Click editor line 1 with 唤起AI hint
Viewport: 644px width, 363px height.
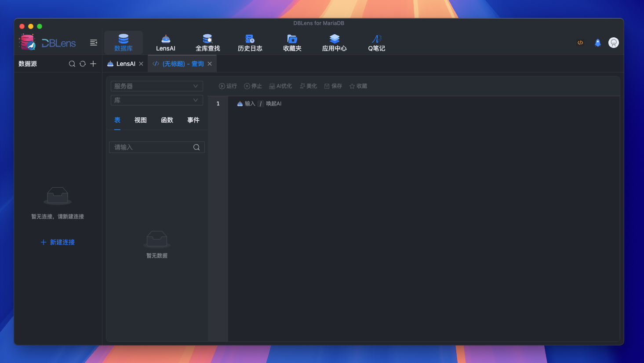coord(424,104)
